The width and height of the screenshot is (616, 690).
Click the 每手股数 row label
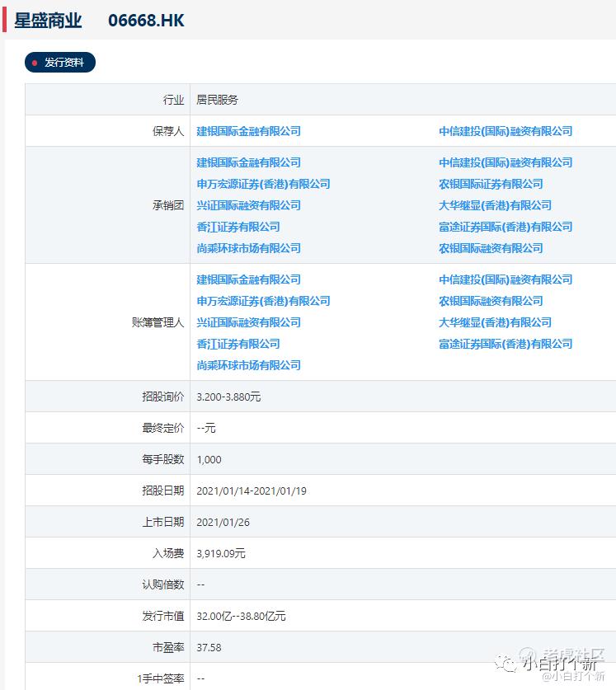pos(163,459)
